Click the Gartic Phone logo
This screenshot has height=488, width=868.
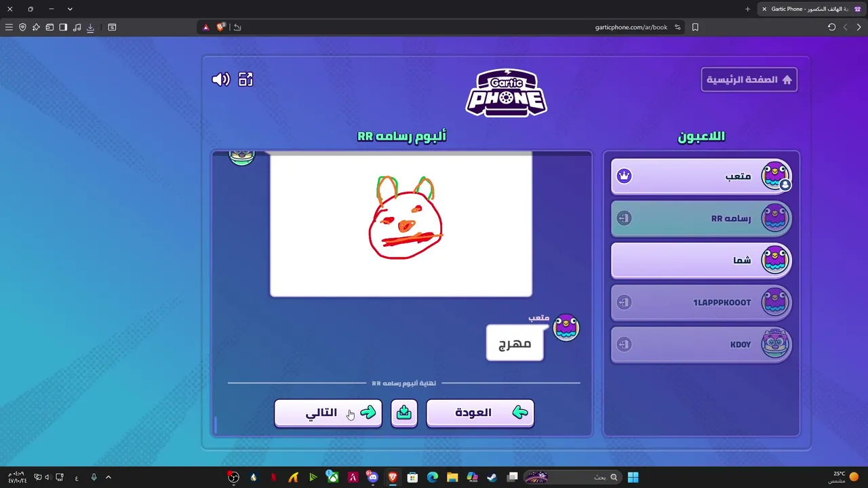[x=507, y=93]
